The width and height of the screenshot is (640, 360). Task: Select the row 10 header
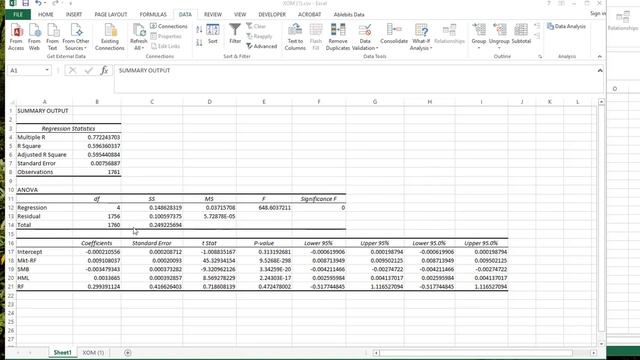[x=11, y=190]
